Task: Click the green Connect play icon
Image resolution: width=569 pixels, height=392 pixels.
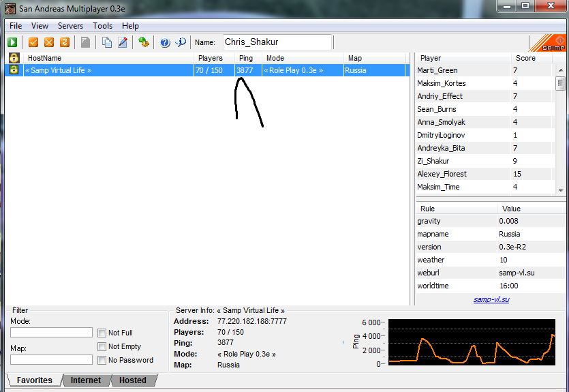Action: (x=12, y=42)
